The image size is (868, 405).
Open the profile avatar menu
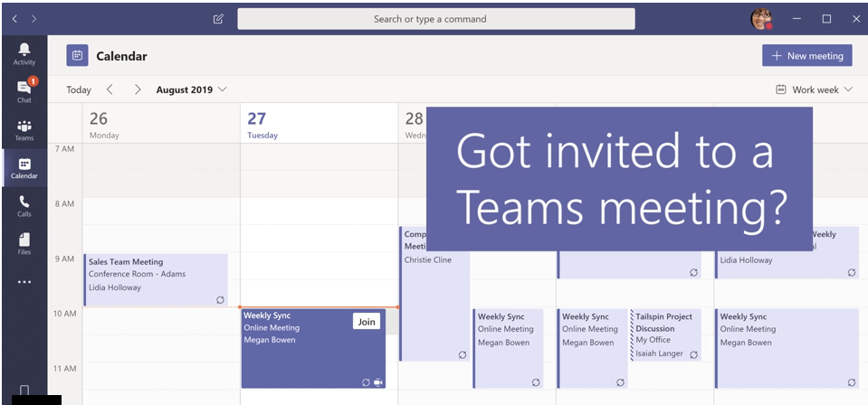[761, 19]
